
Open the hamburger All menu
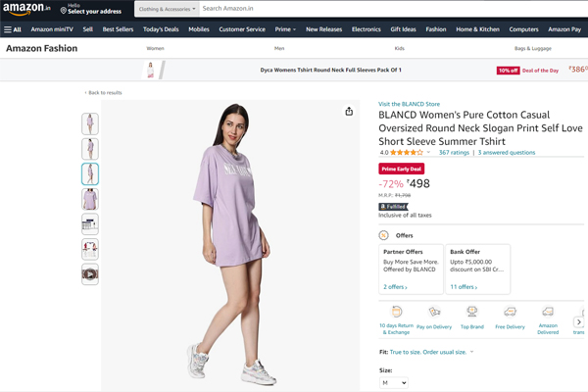click(12, 29)
